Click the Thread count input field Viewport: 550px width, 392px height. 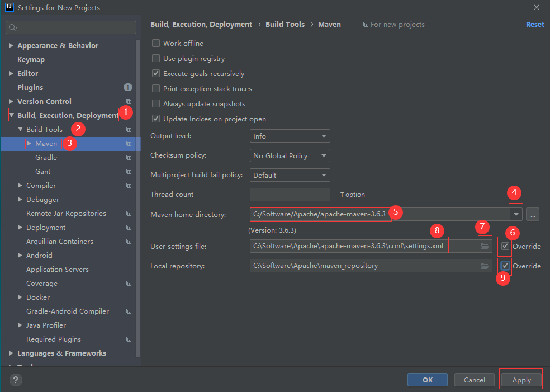[290, 195]
